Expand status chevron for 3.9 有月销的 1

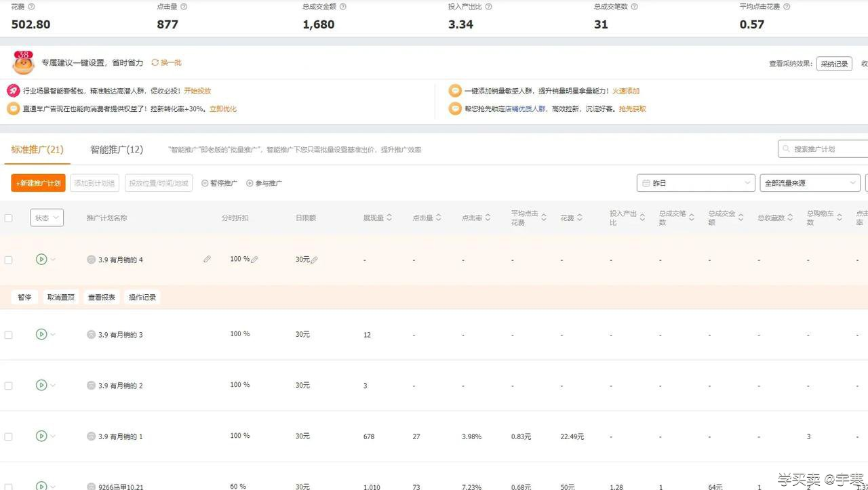[53, 436]
